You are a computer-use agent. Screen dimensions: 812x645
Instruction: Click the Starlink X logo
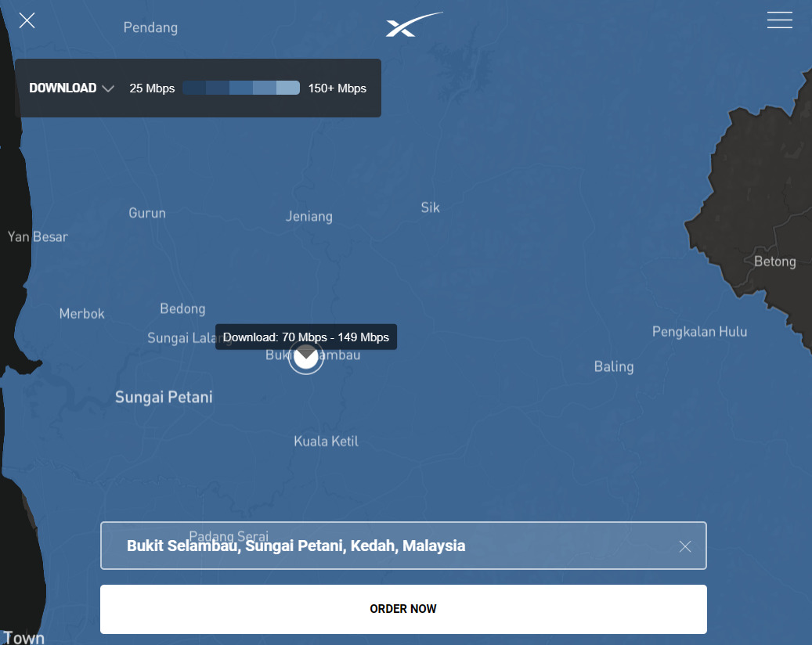coord(413,25)
